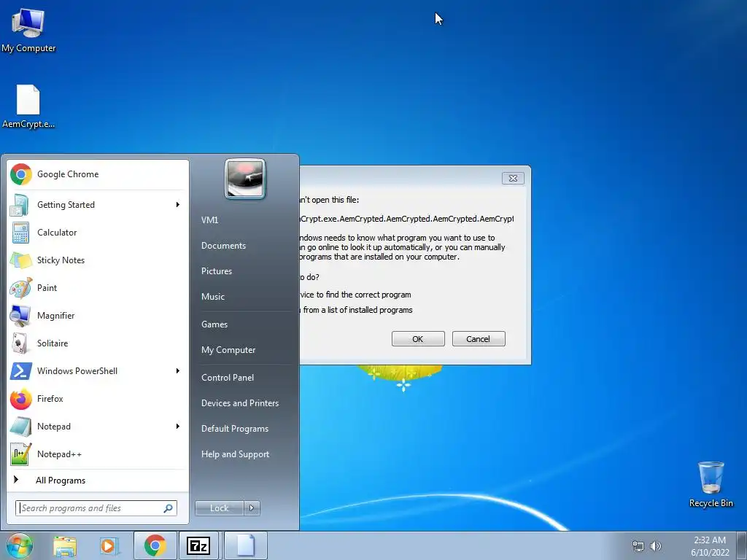The height and width of the screenshot is (560, 747).
Task: Click OK in the open-file dialog
Action: pyautogui.click(x=418, y=339)
